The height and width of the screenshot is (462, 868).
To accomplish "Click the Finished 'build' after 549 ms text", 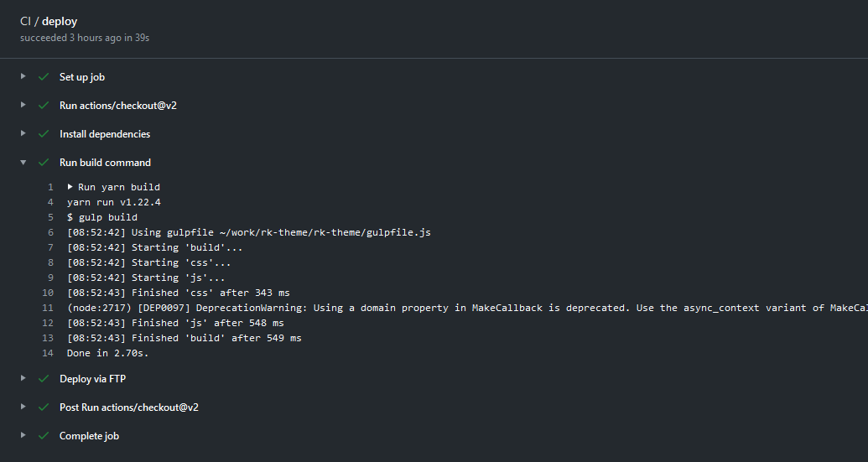I will (185, 338).
